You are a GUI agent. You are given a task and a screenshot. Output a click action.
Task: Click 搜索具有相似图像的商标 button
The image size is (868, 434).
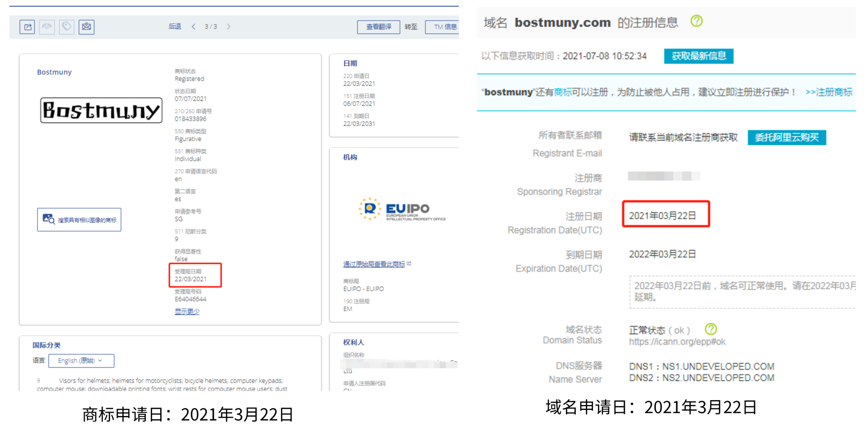79,220
